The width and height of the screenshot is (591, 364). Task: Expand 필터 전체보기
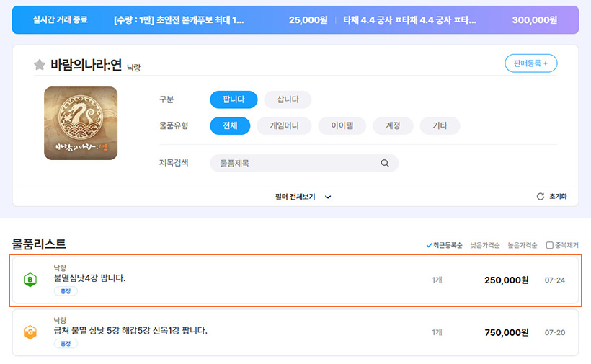click(303, 197)
